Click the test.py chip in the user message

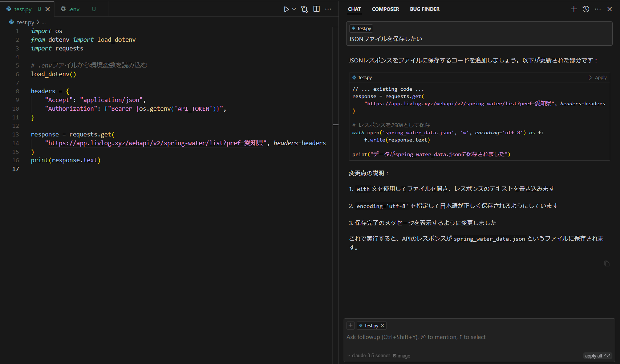[x=361, y=28]
